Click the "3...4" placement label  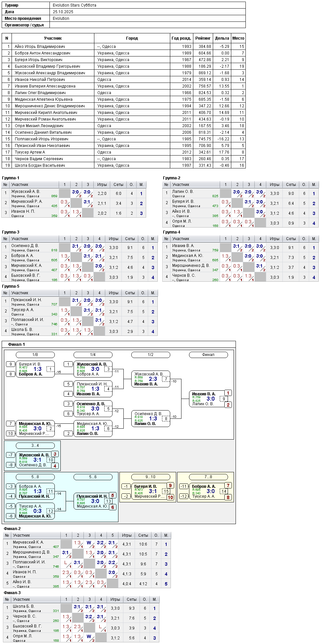[35, 446]
